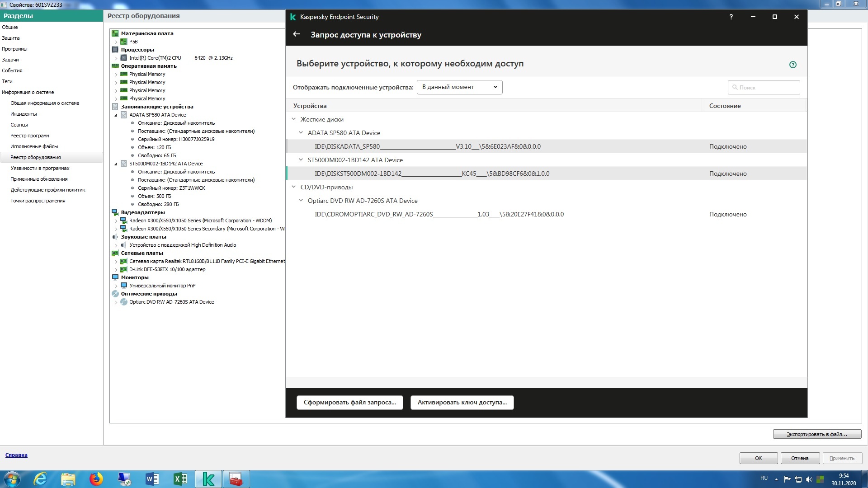Select the IDE\DISKADATA_SP580 device row
Image resolution: width=868 pixels, height=488 pixels.
[x=546, y=146]
